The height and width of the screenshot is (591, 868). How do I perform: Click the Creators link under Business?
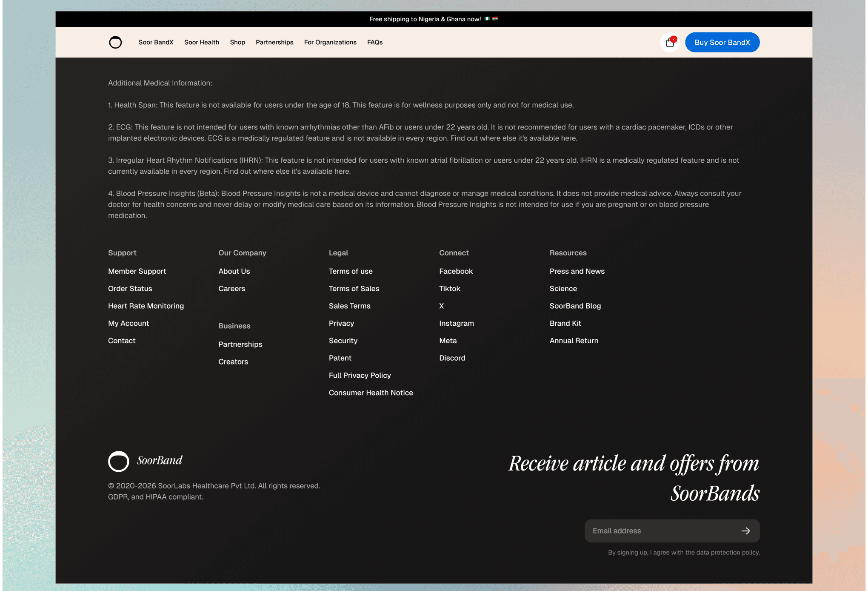pos(233,361)
